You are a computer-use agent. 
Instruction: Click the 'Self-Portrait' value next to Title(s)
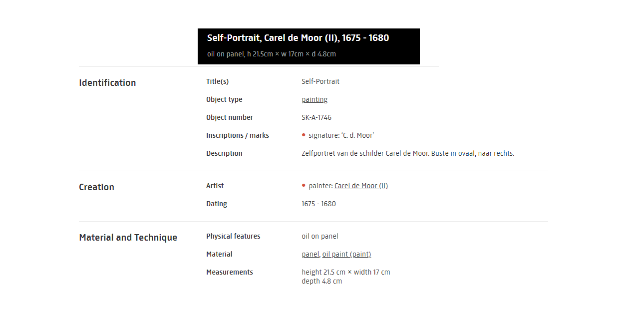(x=321, y=81)
